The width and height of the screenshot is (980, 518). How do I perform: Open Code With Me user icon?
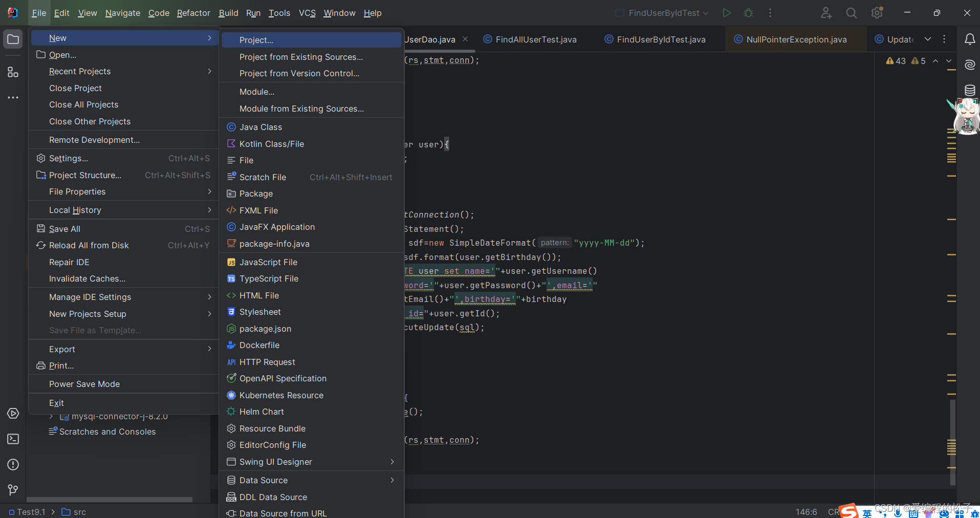point(826,13)
